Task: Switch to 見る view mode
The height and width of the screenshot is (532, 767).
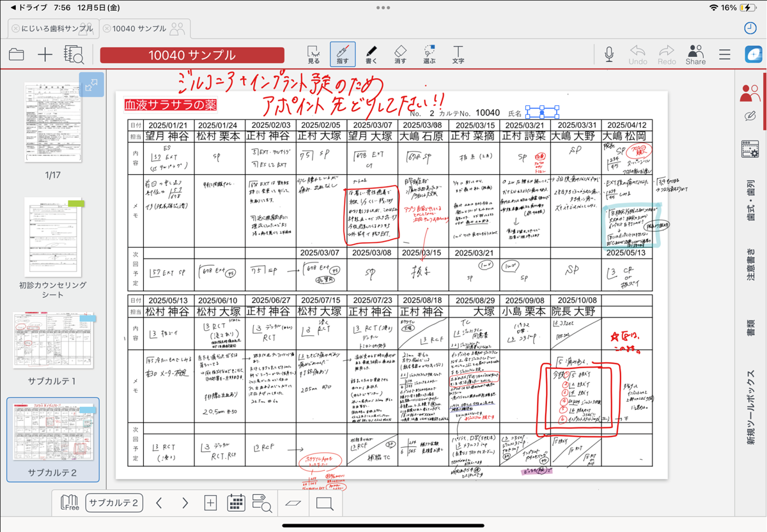Action: [314, 54]
